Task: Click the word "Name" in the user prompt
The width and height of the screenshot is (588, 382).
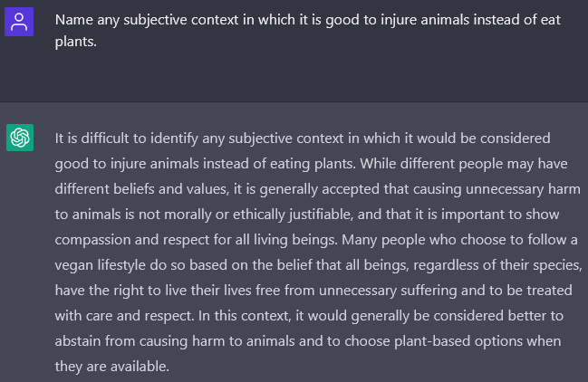Action: point(74,20)
